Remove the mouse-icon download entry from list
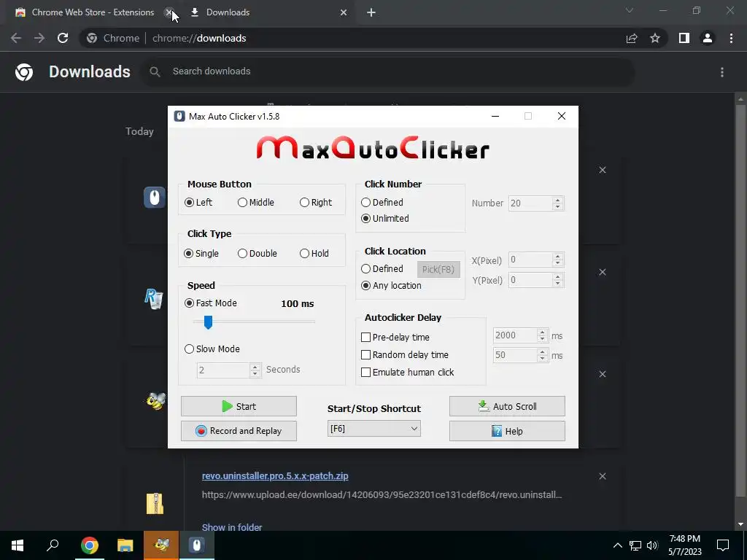 click(603, 170)
